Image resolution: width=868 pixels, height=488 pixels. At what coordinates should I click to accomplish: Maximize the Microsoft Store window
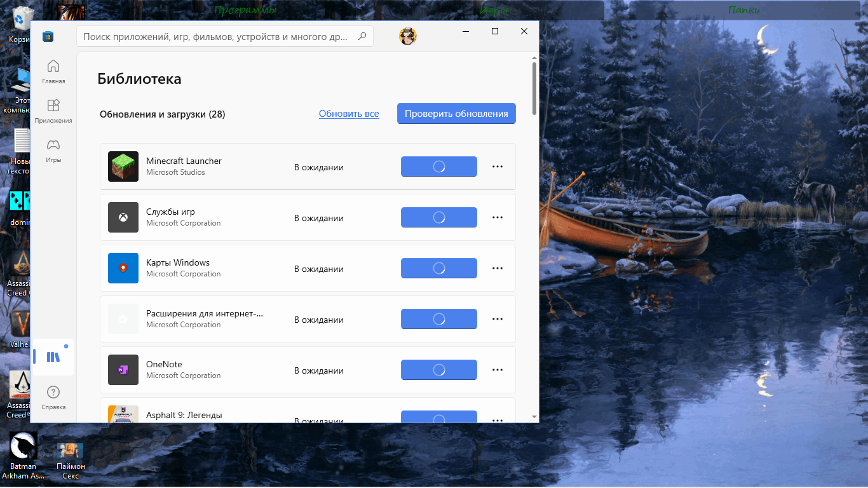click(495, 31)
